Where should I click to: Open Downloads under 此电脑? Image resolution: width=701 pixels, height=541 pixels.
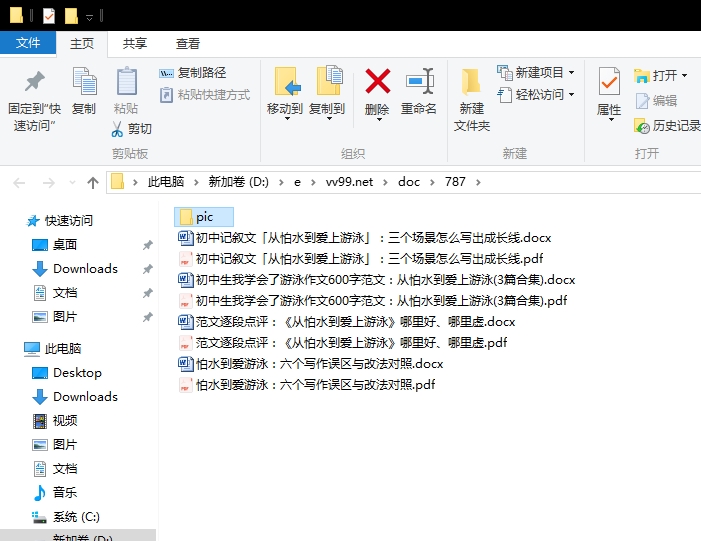(75, 397)
